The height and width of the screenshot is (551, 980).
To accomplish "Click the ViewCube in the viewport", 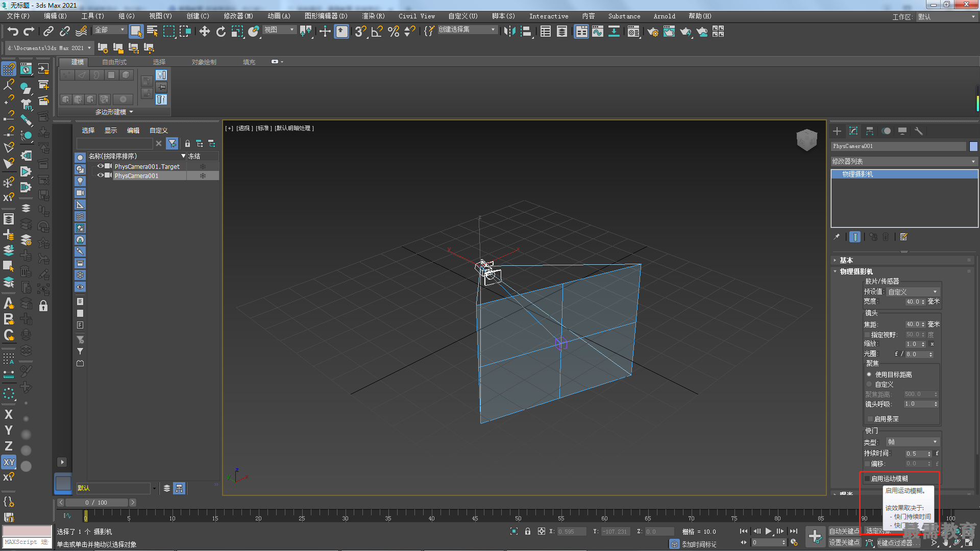I will click(806, 139).
